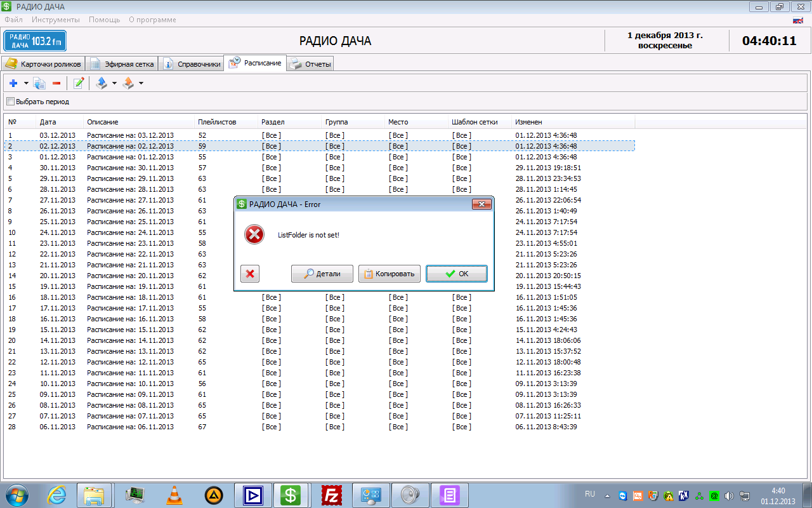Select row Расписание на: 03.12.2013

[x=320, y=135]
